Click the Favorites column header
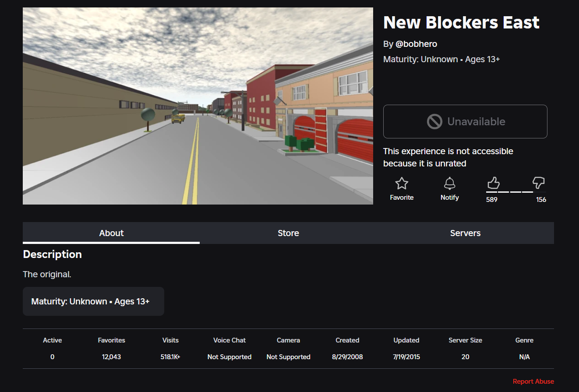Screen dimensions: 579x392 tap(111, 340)
